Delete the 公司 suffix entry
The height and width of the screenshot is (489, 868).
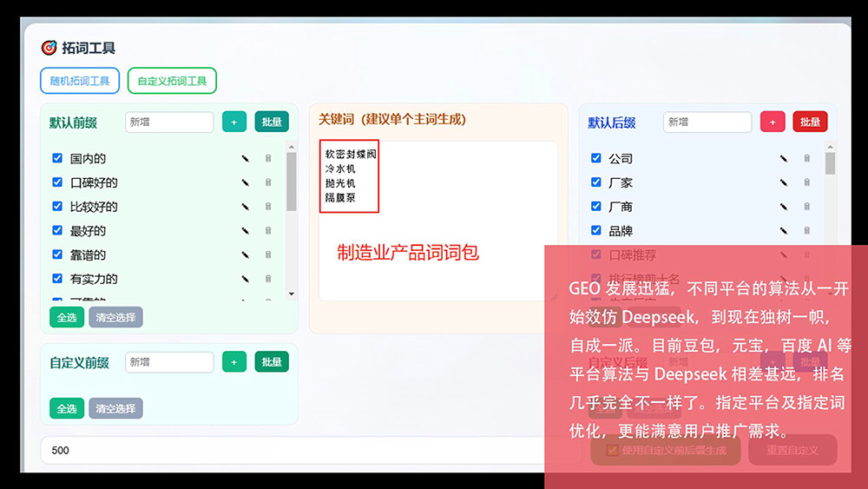click(806, 158)
